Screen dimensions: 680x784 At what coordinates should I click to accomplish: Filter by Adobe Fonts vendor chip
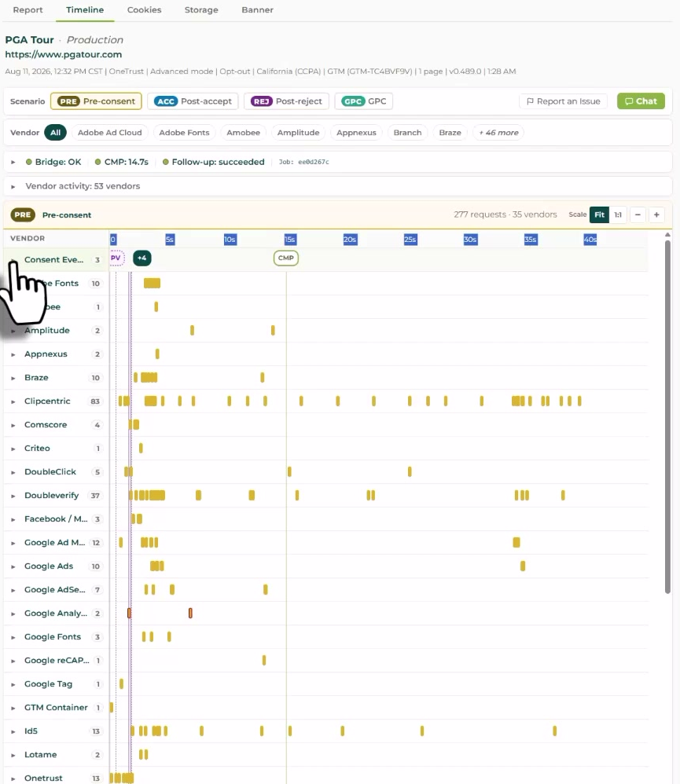[184, 133]
